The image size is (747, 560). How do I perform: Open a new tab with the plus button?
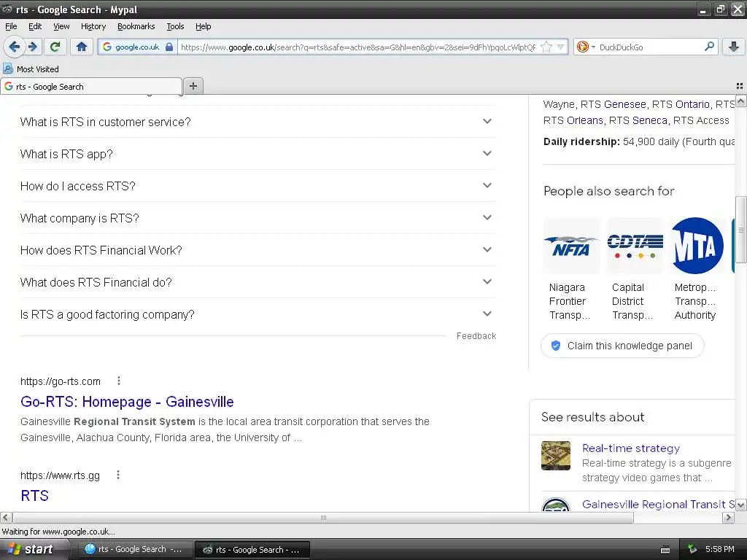pyautogui.click(x=193, y=86)
